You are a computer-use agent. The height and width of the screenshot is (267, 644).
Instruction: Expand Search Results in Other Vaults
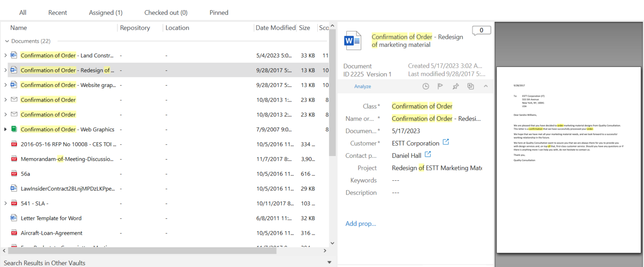click(329, 263)
